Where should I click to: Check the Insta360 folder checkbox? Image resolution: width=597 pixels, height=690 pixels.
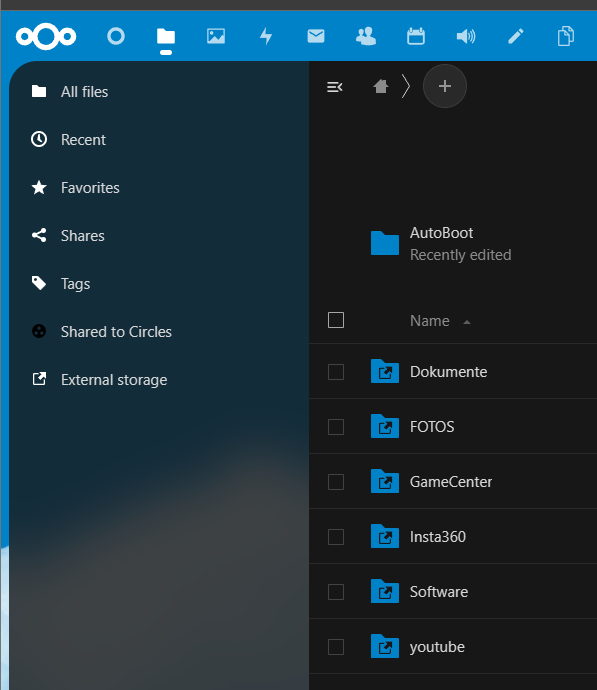(x=336, y=537)
